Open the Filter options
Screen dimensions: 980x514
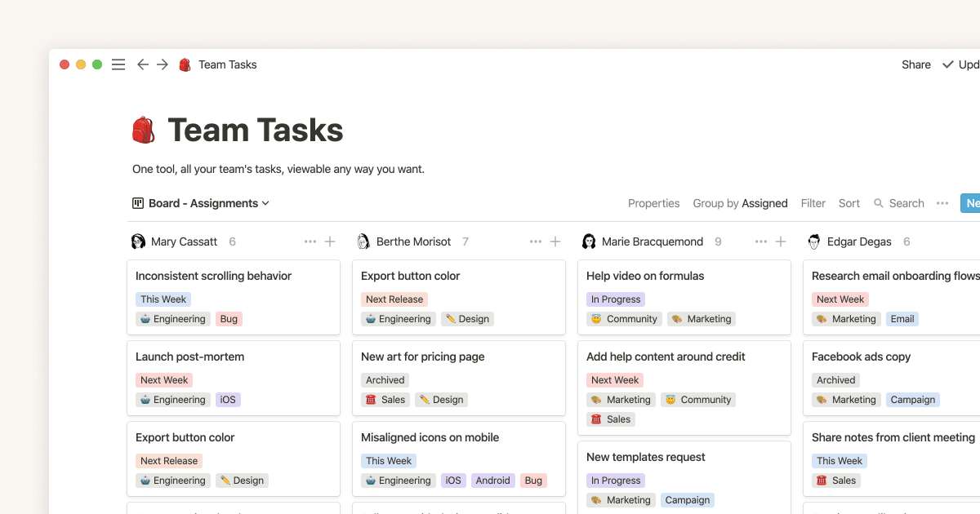(x=813, y=202)
